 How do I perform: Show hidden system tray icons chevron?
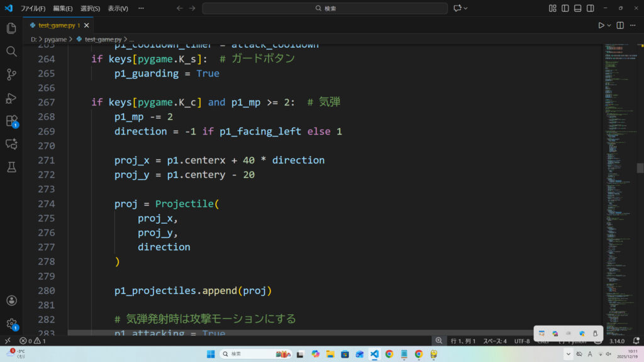[567, 354]
